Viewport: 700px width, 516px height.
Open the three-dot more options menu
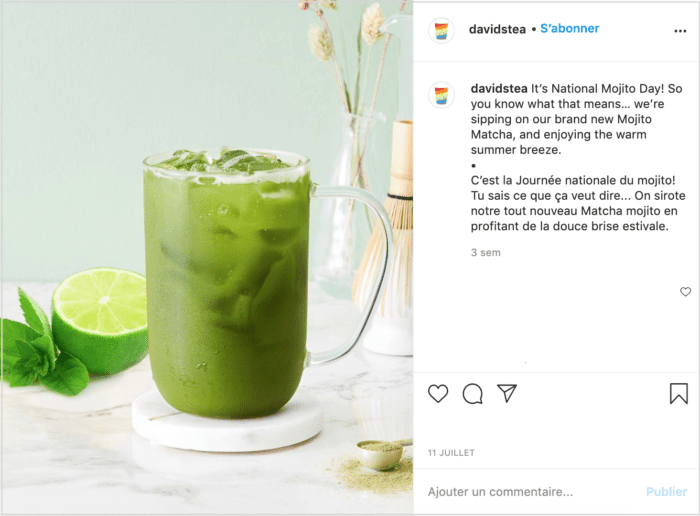pyautogui.click(x=680, y=31)
